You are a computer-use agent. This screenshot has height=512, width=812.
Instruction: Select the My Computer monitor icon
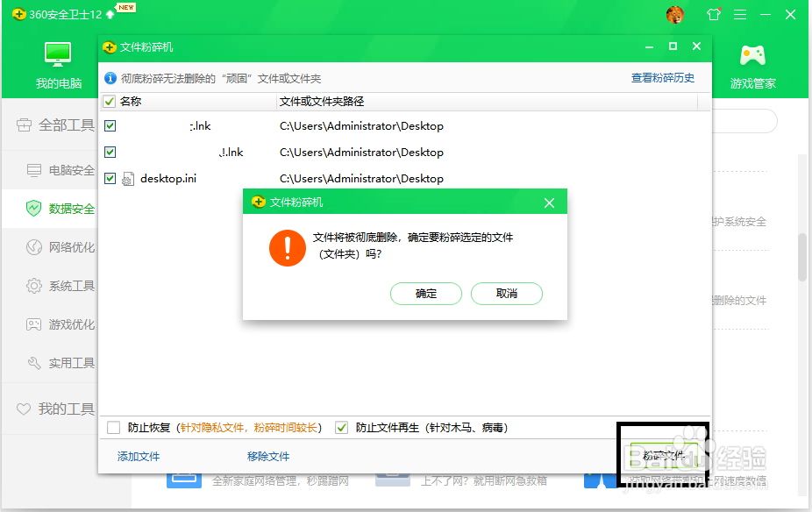[57, 55]
